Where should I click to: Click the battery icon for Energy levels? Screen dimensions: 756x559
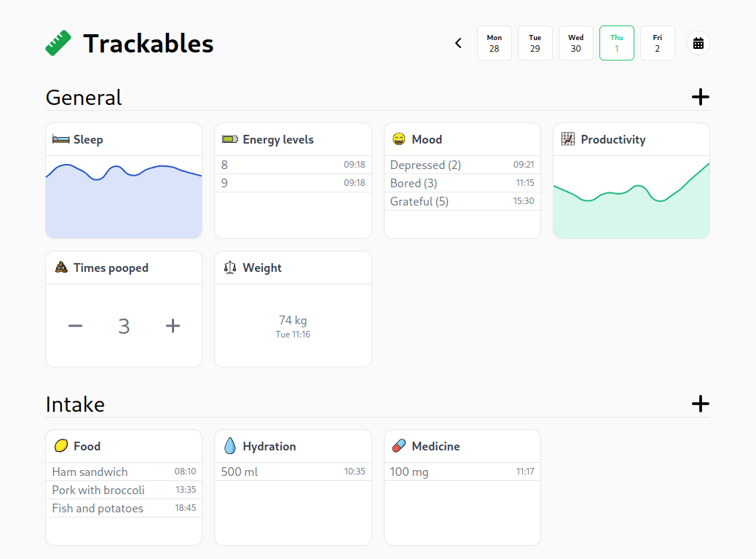[229, 139]
